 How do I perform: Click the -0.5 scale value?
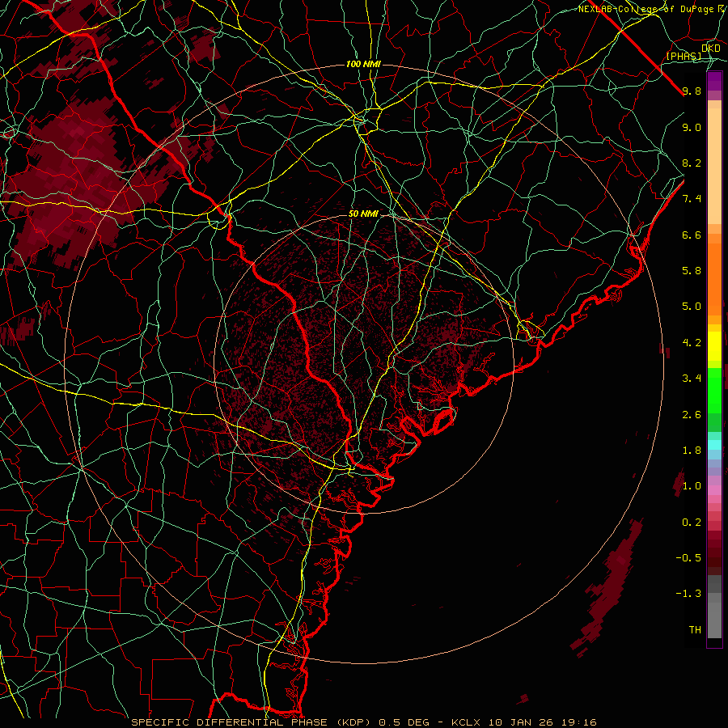(688, 558)
